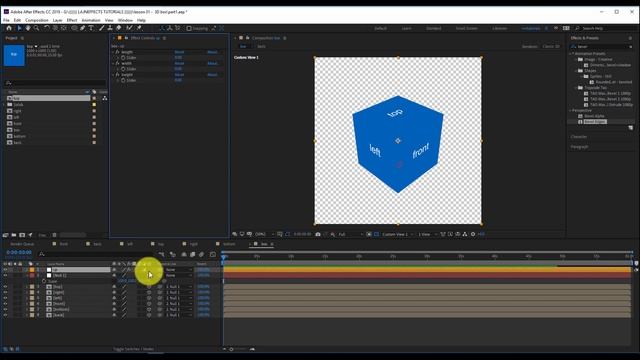Open the Composition menu
640x360 pixels.
37,20
